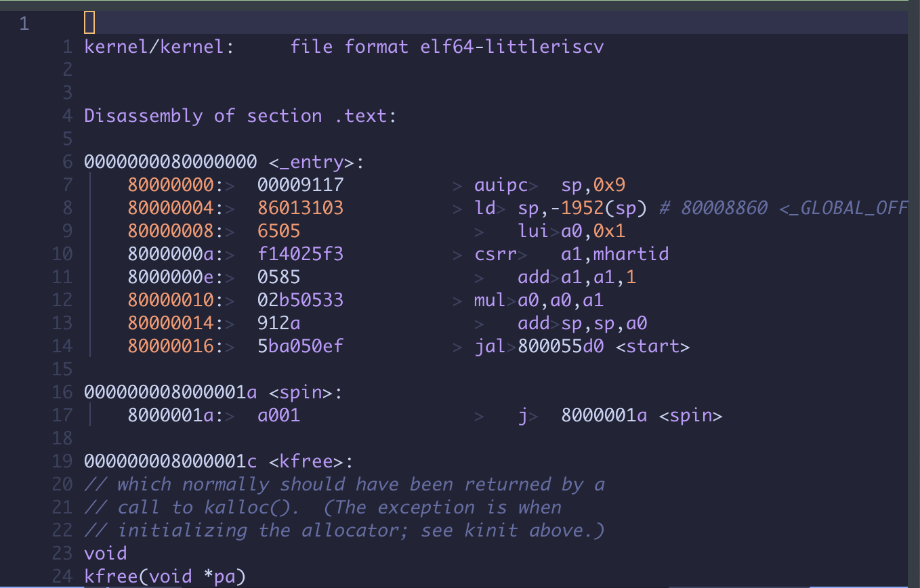The height and width of the screenshot is (588, 920).
Task: Click 'void' keyword on line 23
Action: [x=106, y=553]
